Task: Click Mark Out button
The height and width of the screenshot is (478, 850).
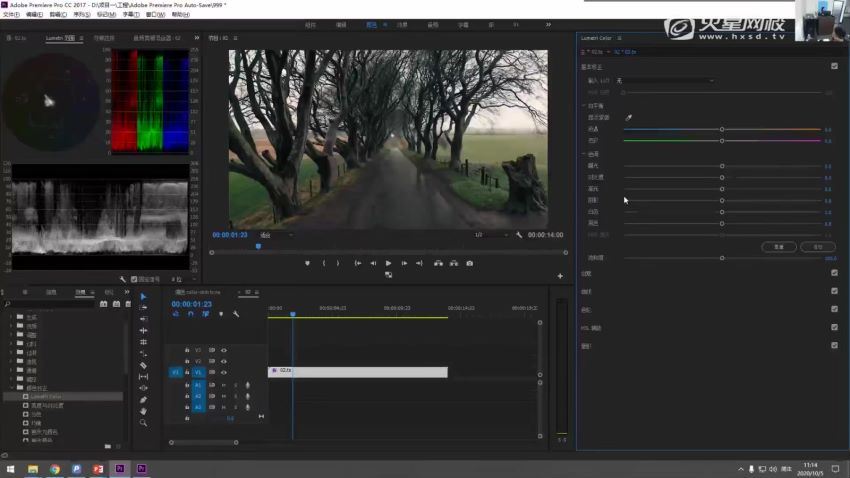Action: pos(338,263)
